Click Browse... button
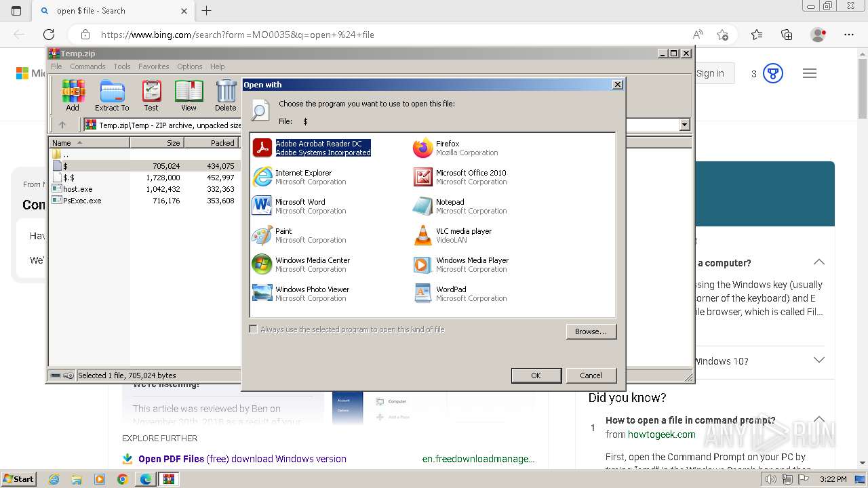 591,331
